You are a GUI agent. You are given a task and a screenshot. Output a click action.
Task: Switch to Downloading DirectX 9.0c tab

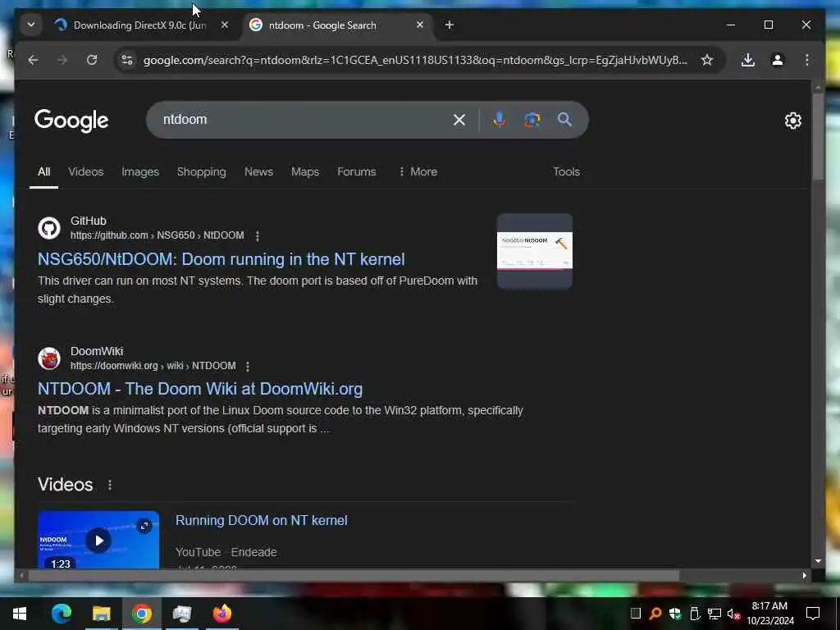pyautogui.click(x=140, y=25)
